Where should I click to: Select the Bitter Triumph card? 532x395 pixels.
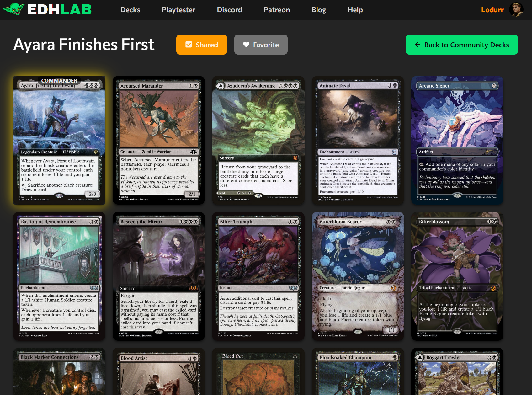[258, 276]
